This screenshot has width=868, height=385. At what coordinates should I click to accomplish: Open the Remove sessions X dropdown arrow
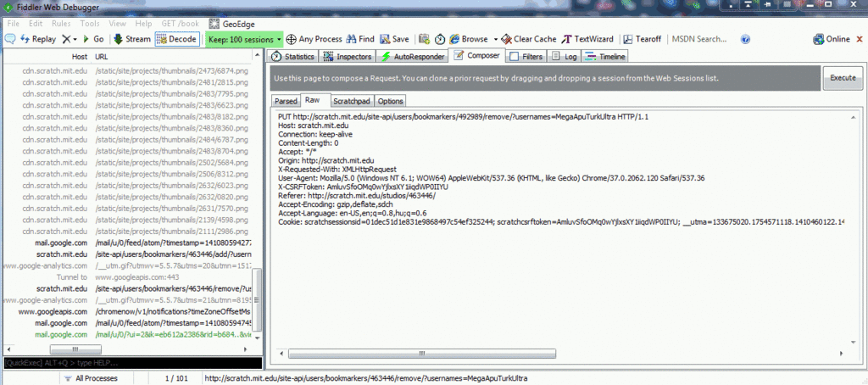coord(75,39)
